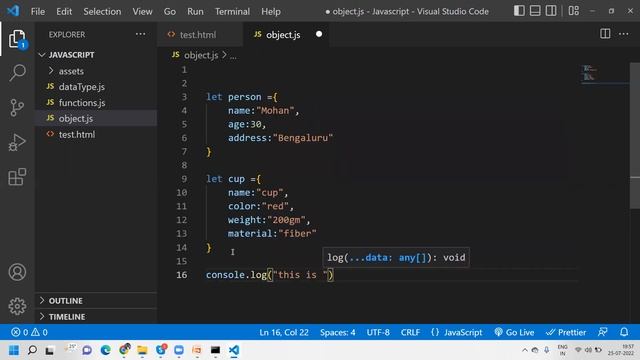Toggle Primary Side Bar visibility
This screenshot has width=640, height=360.
coord(519,11)
